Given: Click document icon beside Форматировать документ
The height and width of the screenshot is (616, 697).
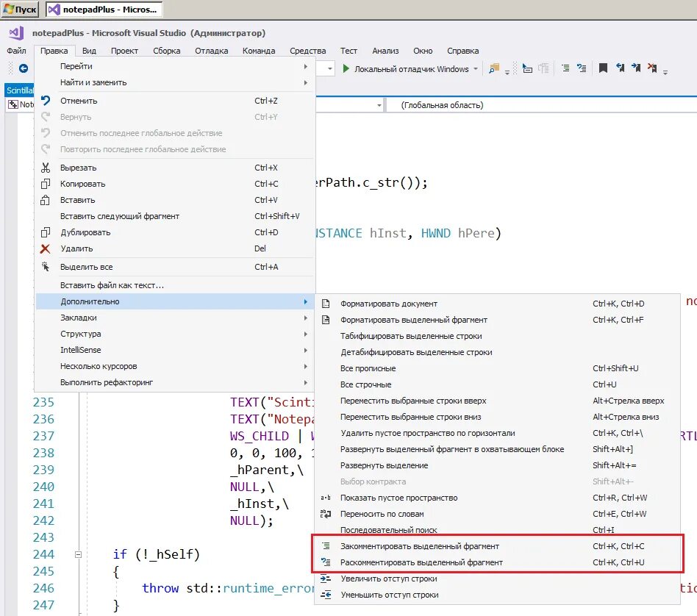Looking at the screenshot, I should pyautogui.click(x=326, y=304).
